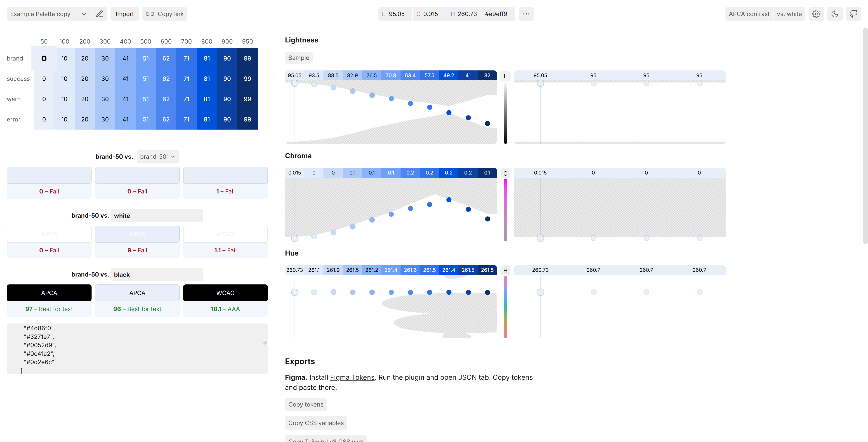Select the 500 column header
Image resolution: width=868 pixels, height=442 pixels.
point(146,41)
